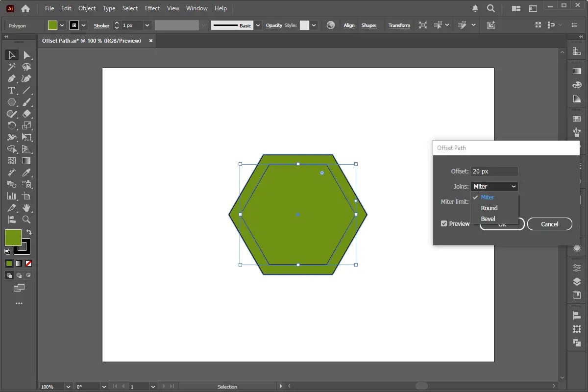Open the artboard navigation dropdown

point(153,387)
